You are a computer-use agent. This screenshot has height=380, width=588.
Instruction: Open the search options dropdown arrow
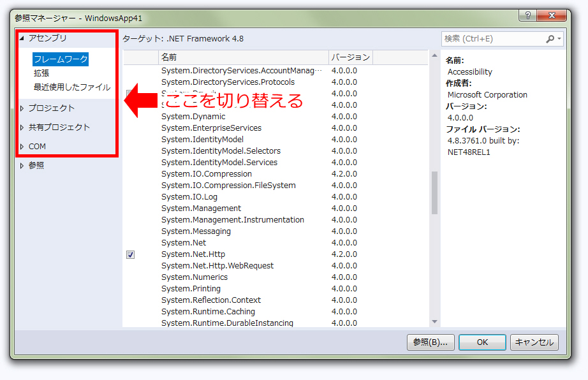click(559, 39)
